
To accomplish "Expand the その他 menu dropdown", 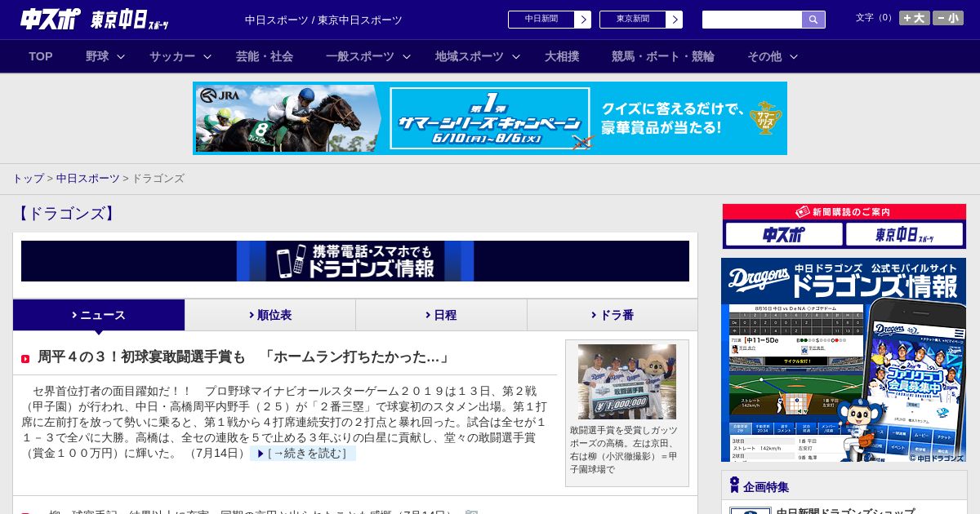I will [x=773, y=56].
